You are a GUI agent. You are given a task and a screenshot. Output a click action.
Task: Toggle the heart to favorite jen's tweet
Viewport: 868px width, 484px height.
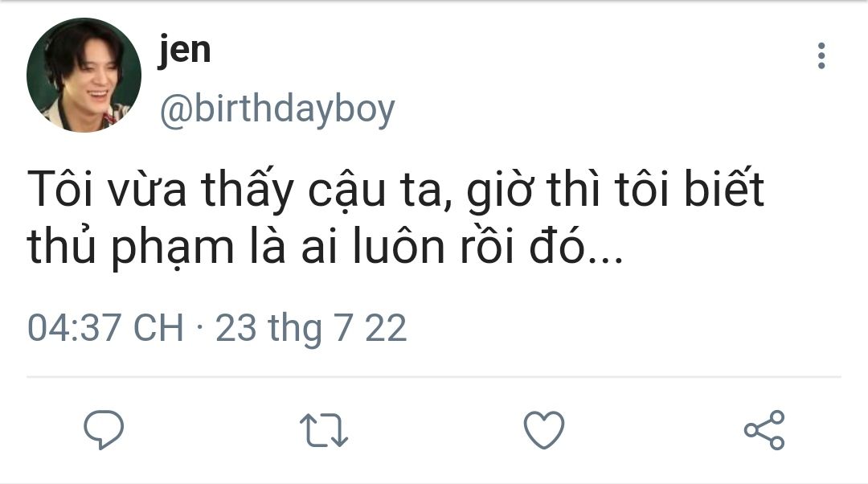tap(544, 429)
